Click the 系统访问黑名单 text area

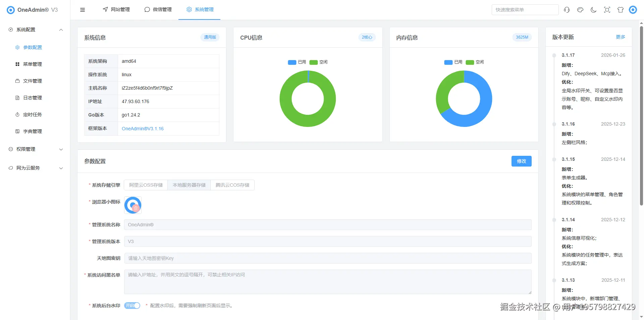coord(328,282)
